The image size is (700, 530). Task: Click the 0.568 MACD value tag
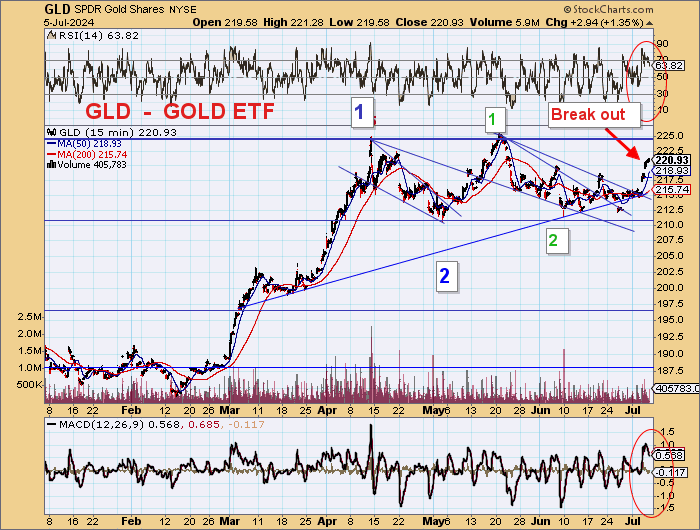(668, 455)
